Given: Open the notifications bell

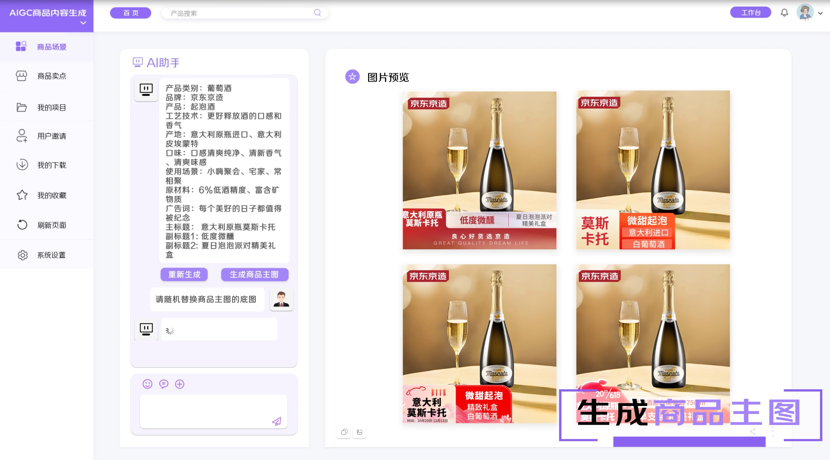Looking at the screenshot, I should coord(784,13).
